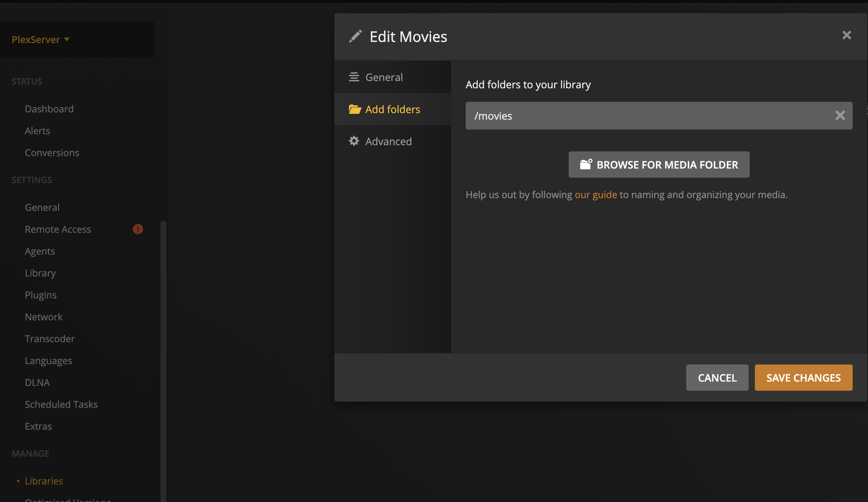Screen dimensions: 868x502
Task: Click the pencil icon beside Edit Movies
Action: (355, 36)
